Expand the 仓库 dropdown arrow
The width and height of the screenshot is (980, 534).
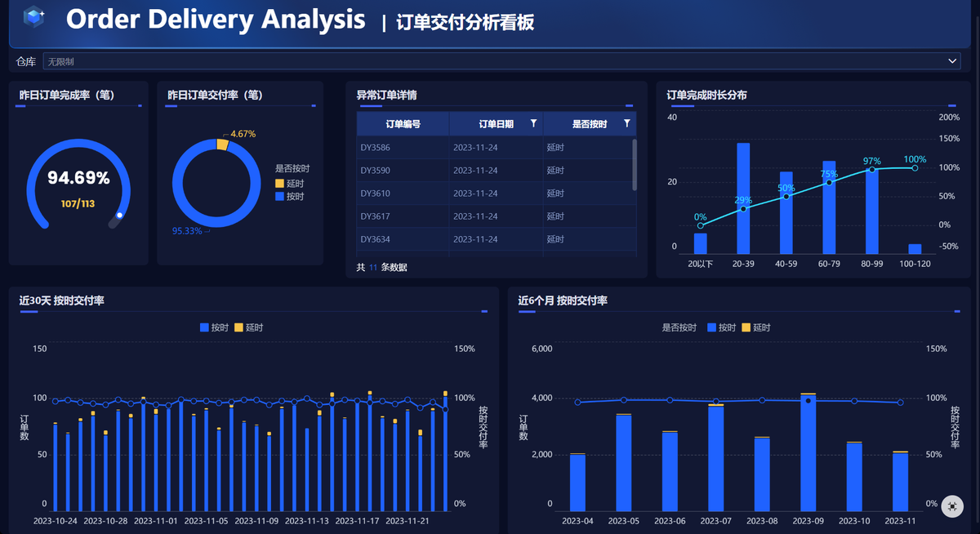pyautogui.click(x=952, y=61)
